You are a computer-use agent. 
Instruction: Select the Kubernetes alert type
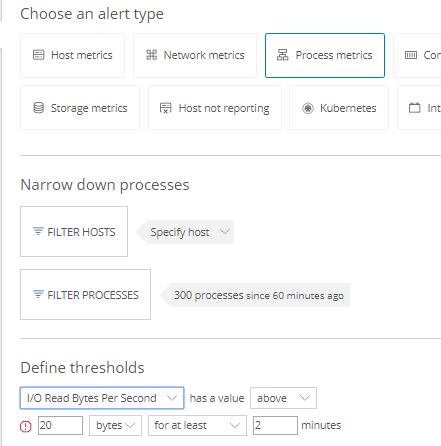[339, 108]
